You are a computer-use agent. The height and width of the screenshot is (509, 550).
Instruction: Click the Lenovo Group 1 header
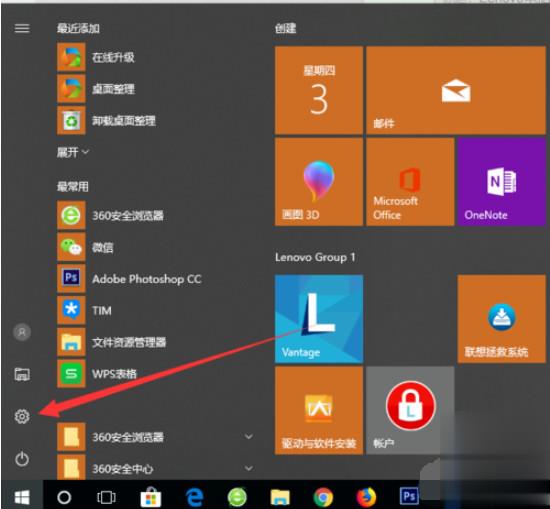(315, 257)
